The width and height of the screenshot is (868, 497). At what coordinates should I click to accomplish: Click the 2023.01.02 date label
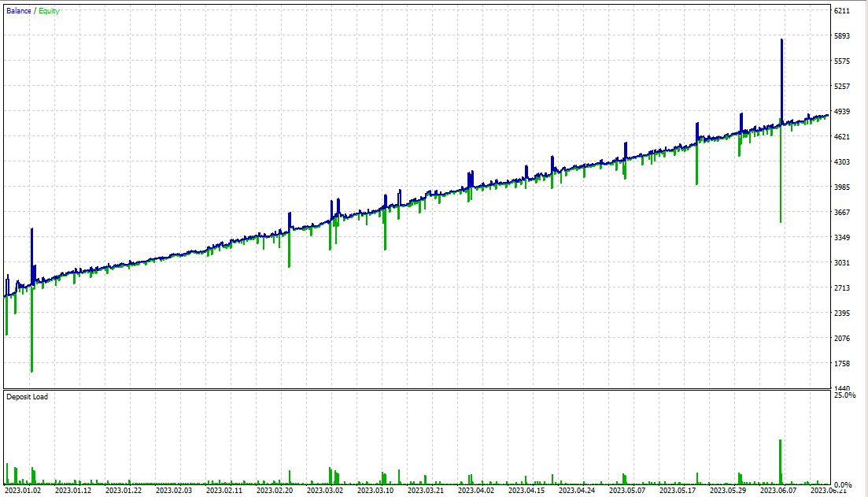pos(23,491)
